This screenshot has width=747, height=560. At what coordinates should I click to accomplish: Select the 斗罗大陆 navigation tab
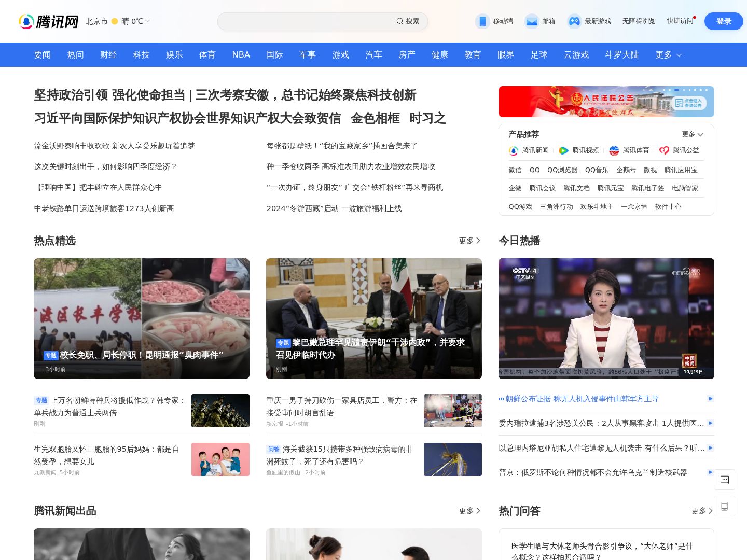[622, 55]
